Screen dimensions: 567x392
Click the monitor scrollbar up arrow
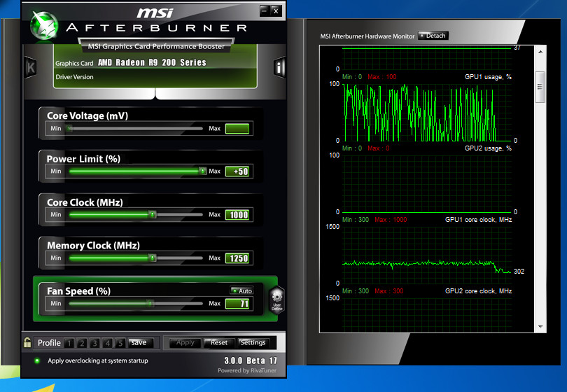coord(540,52)
